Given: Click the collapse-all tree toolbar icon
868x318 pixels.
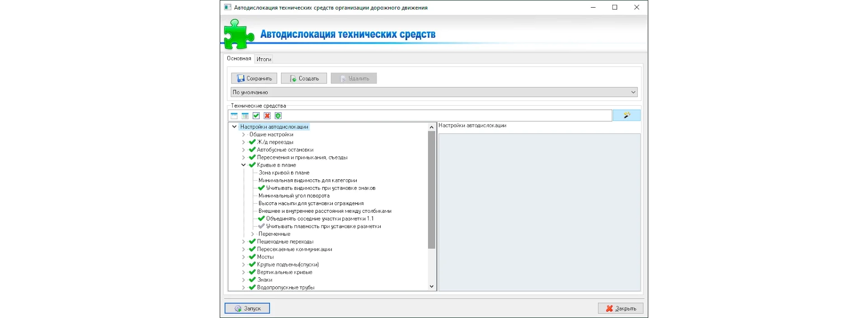Looking at the screenshot, I should point(234,116).
